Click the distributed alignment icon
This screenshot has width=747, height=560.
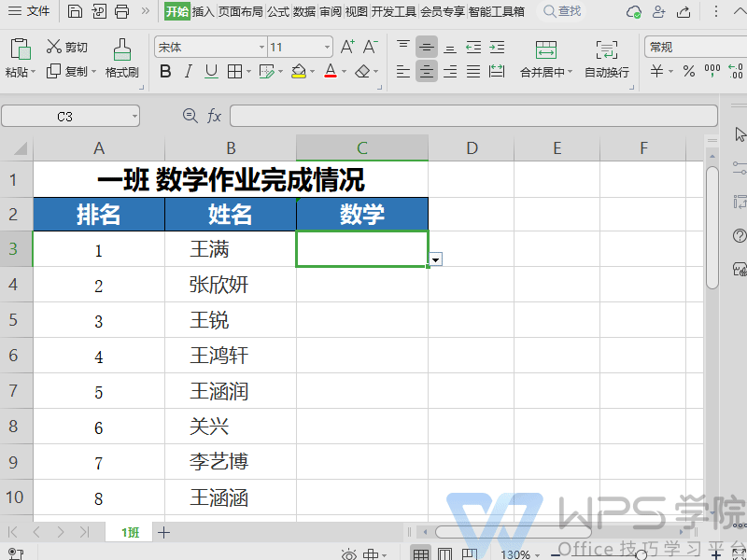click(x=497, y=72)
